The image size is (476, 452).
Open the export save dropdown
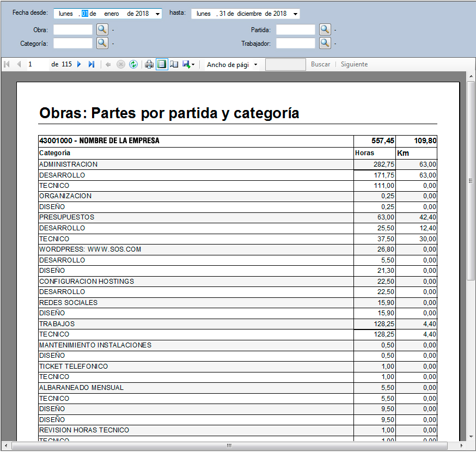[x=188, y=64]
